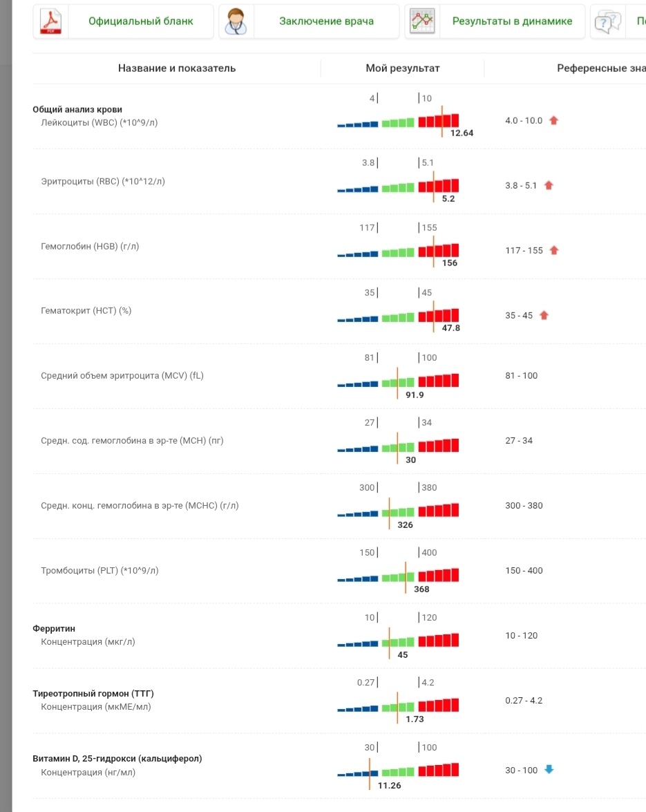Click the Витамин D result scale bar

point(398,771)
